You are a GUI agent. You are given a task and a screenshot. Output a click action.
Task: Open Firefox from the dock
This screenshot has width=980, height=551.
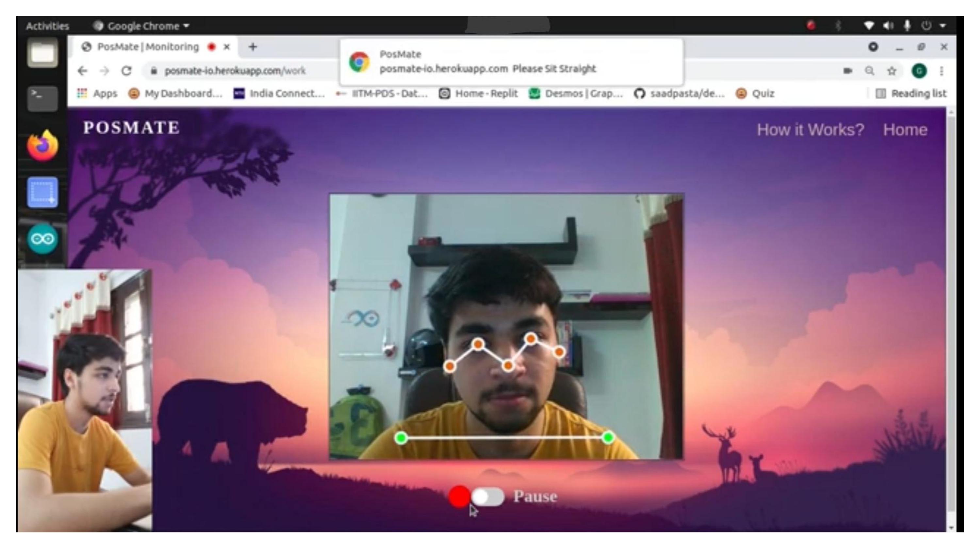[x=42, y=146]
